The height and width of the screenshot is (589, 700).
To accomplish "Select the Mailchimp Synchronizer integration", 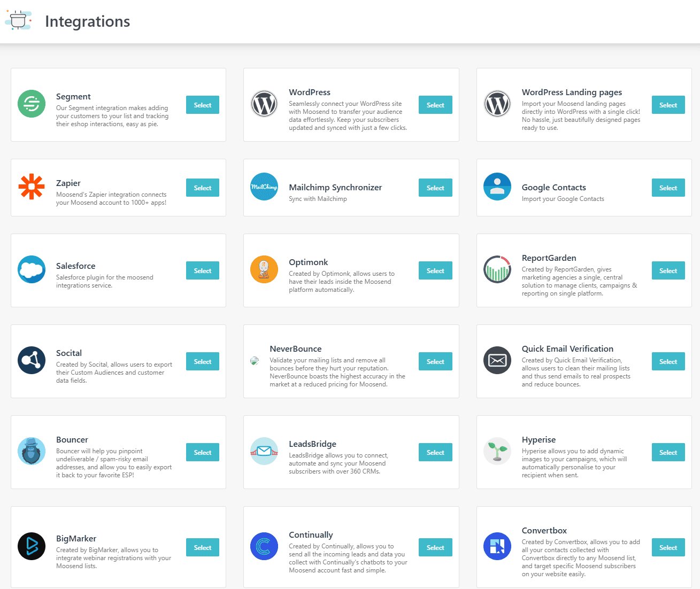I will click(x=435, y=188).
